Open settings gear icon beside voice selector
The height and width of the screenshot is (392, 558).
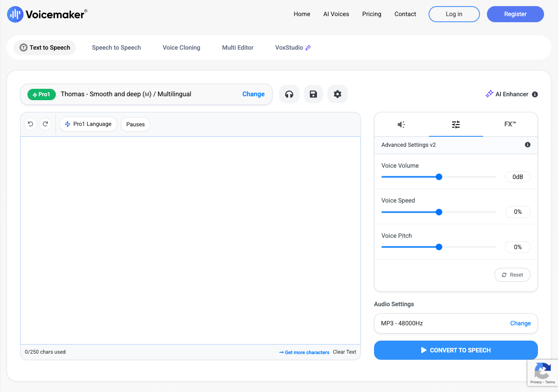pos(337,94)
